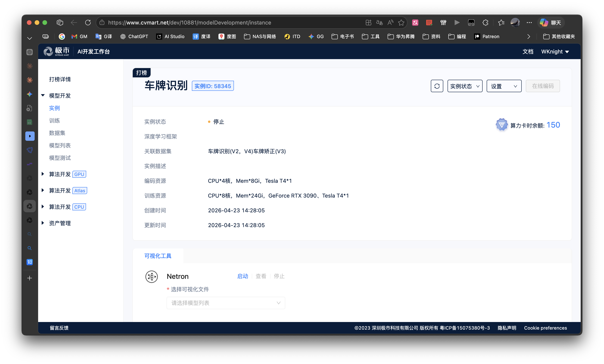
Task: Click the 留言反馈 footer link
Action: point(59,328)
